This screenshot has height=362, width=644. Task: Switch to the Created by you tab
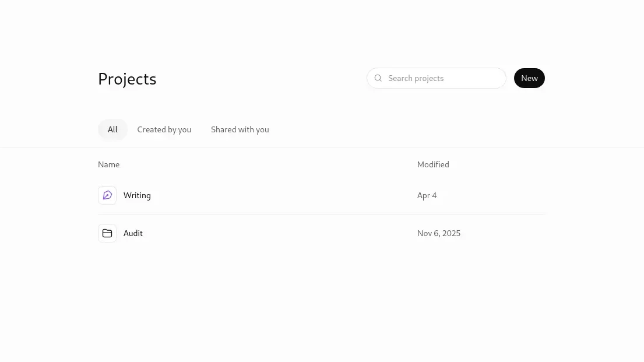point(164,129)
